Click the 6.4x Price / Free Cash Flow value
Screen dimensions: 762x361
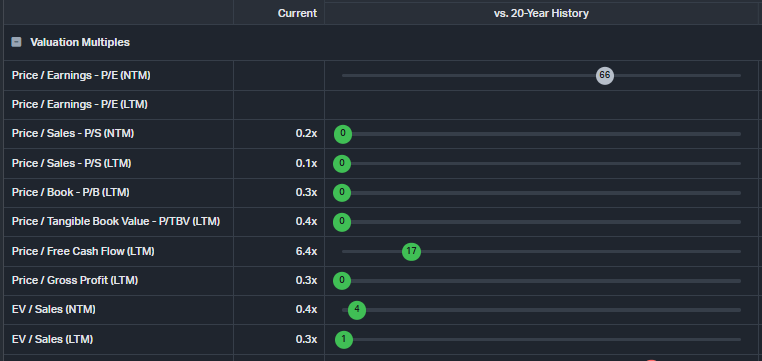[x=306, y=251]
